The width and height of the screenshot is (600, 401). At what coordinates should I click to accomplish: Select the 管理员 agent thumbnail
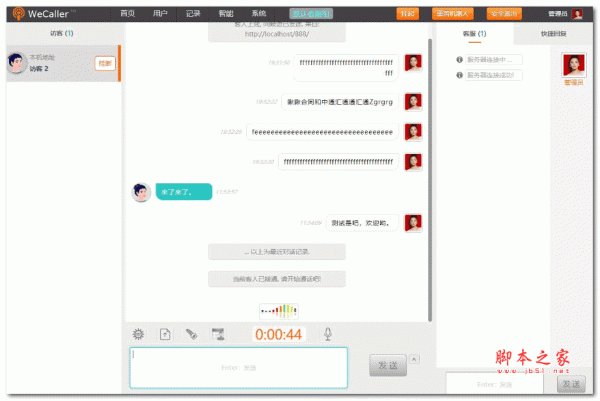pyautogui.click(x=574, y=65)
